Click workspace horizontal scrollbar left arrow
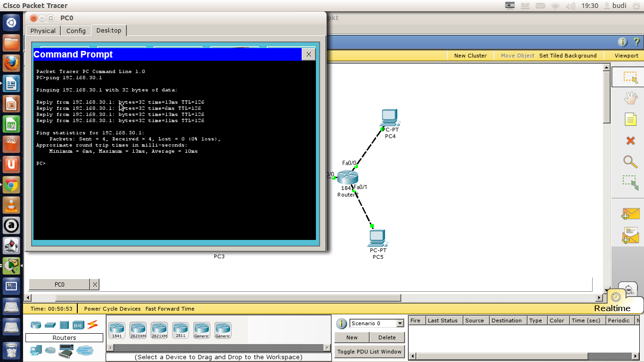644x362 pixels. tap(28, 298)
